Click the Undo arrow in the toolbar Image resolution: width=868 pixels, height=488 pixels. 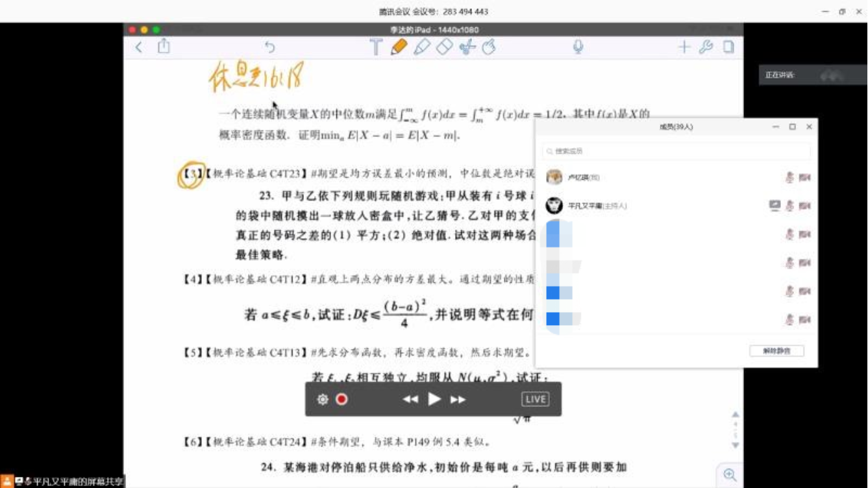pos(269,47)
